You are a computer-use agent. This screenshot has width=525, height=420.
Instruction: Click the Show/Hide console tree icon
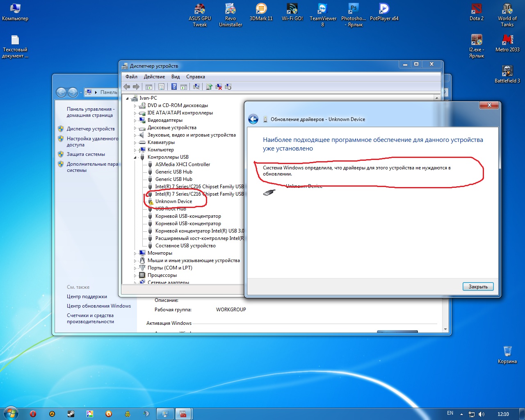point(149,87)
